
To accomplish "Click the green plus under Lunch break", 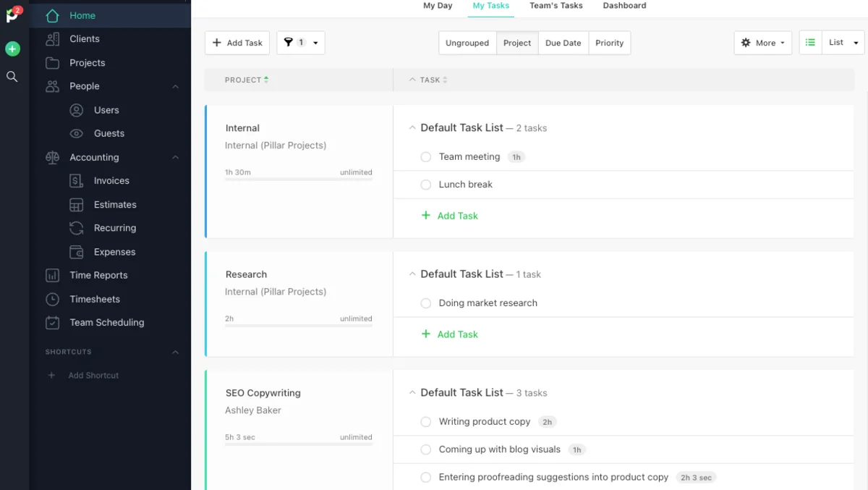I will point(426,216).
